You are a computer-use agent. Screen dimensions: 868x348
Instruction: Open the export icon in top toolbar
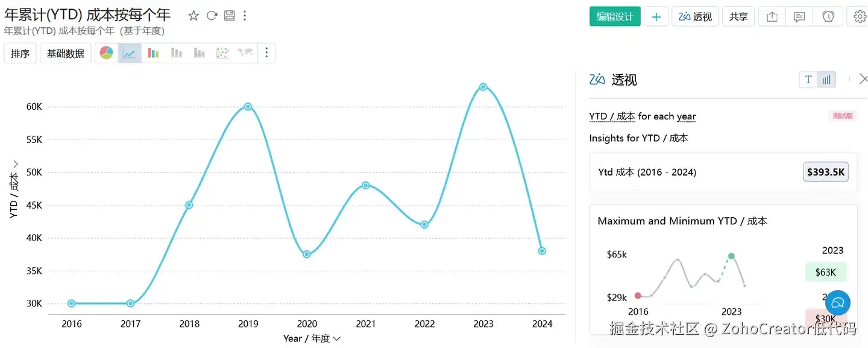pyautogui.click(x=772, y=17)
